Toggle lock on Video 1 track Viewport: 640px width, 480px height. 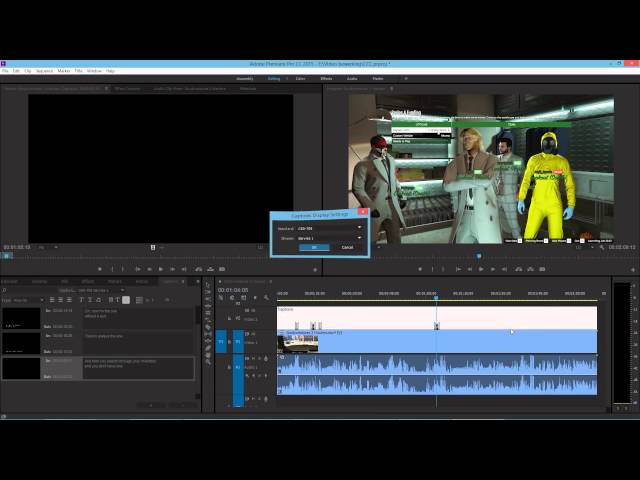pos(229,342)
